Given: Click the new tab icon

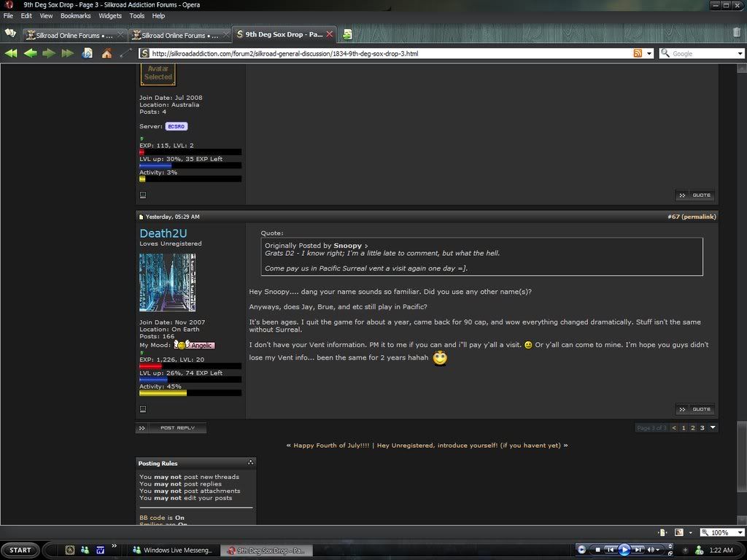Looking at the screenshot, I should [348, 34].
